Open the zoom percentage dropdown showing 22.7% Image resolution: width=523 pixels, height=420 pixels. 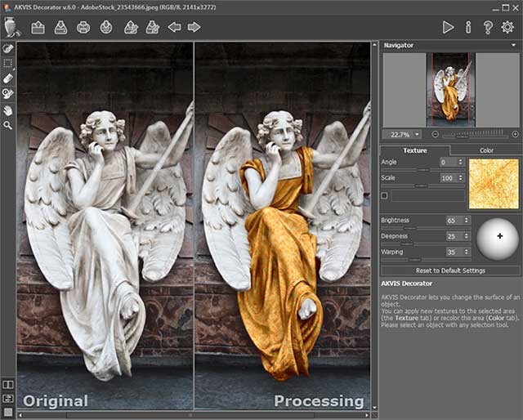coord(416,134)
